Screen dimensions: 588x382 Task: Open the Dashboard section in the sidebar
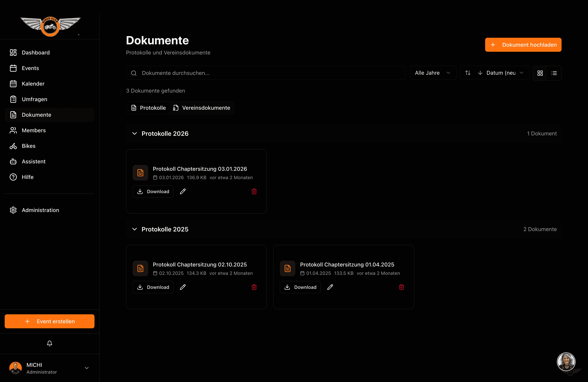click(x=36, y=52)
